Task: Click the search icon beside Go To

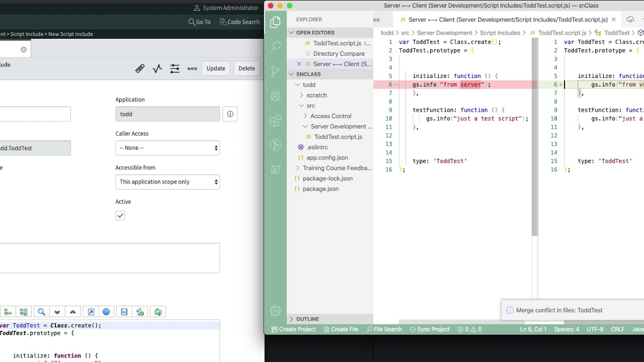Action: coord(192,22)
